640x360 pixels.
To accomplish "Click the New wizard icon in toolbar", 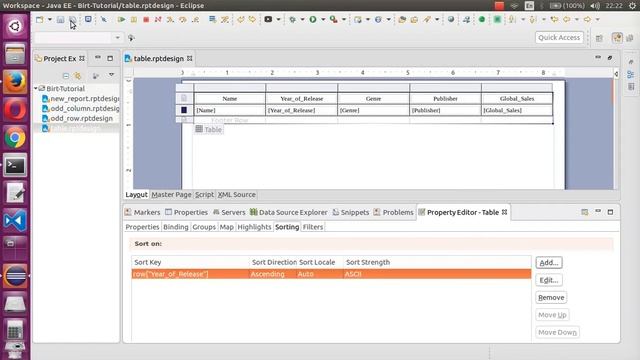I will point(40,19).
